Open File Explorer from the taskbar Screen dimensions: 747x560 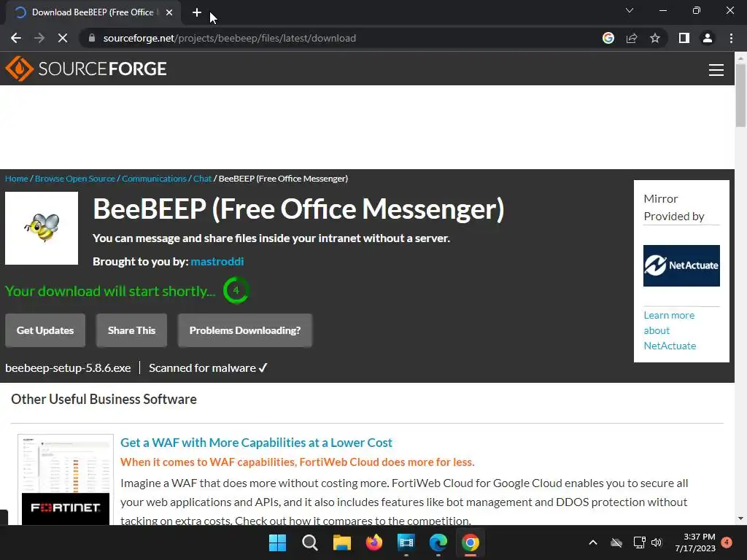[341, 542]
